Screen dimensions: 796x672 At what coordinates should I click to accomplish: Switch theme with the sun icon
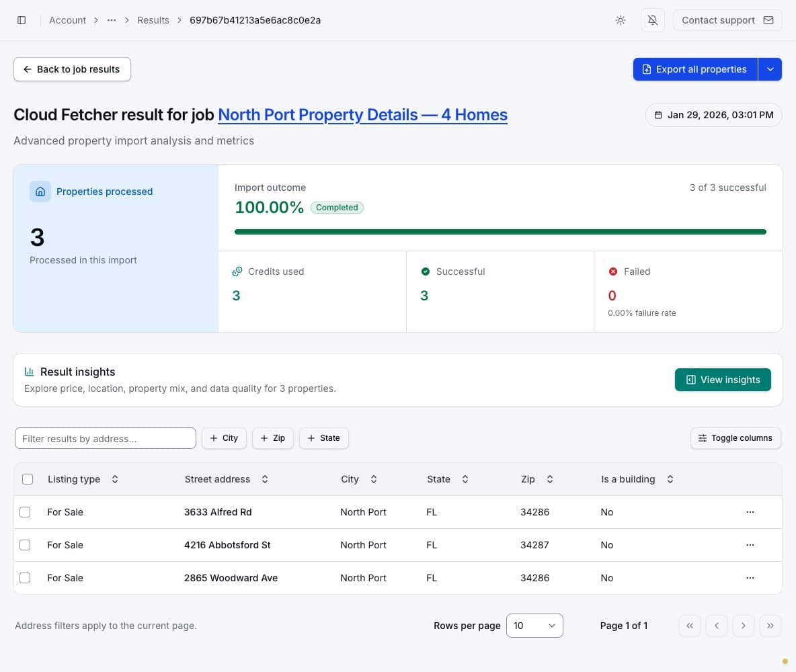coord(621,20)
